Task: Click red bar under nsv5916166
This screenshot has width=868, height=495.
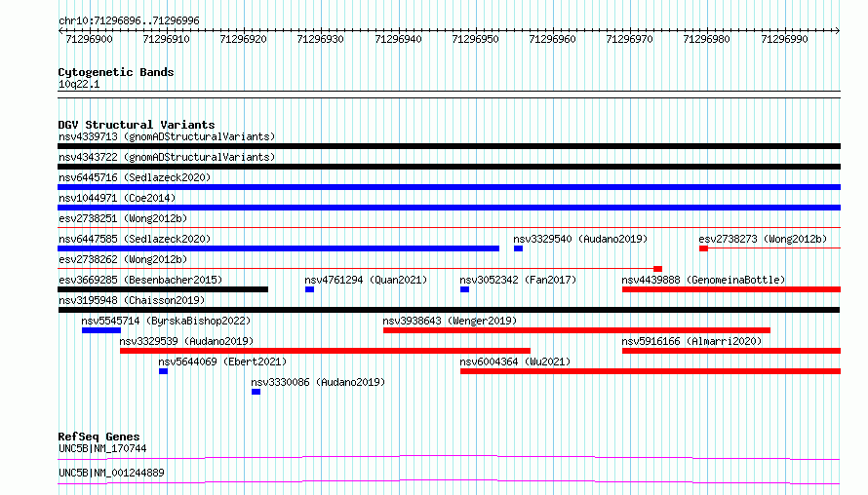Action: click(x=731, y=351)
